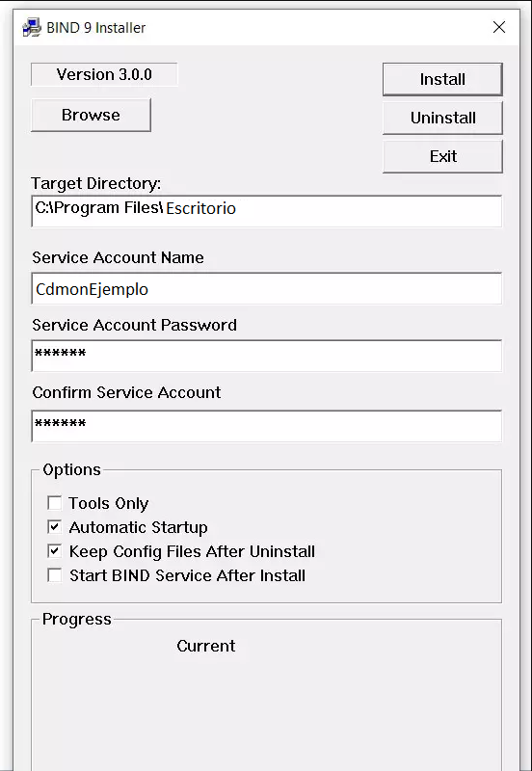
Task: Disable Keep Config Files After Uninstall
Action: 55,551
